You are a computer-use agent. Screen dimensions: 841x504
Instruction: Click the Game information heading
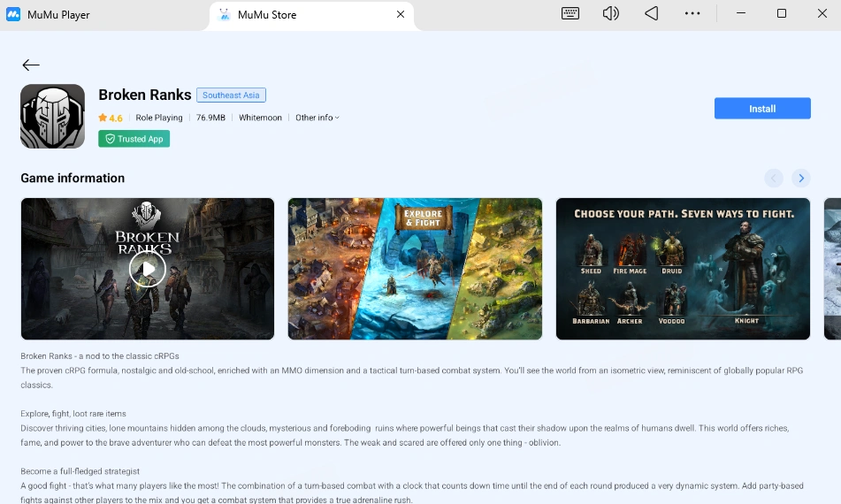73,178
